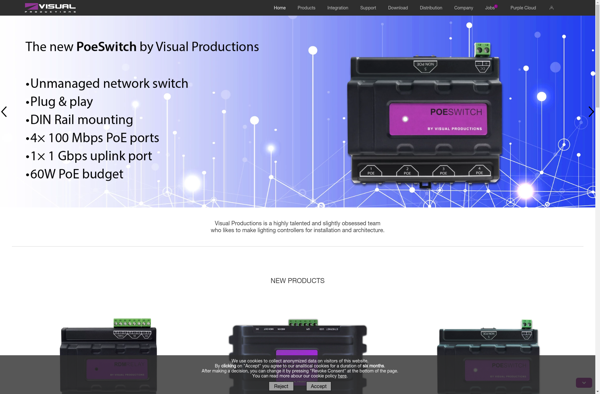The height and width of the screenshot is (394, 600).
Task: Accept the analytical cookies
Action: (x=318, y=386)
